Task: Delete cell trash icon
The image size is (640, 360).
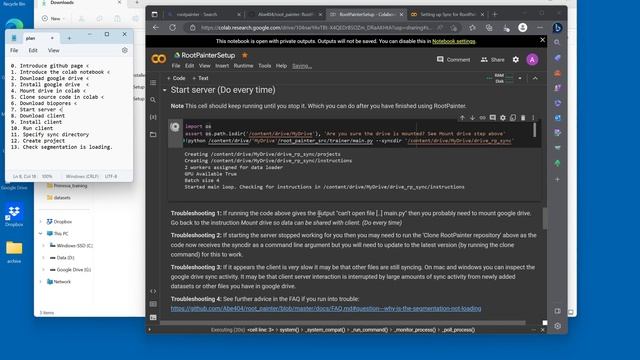Action: point(523,118)
